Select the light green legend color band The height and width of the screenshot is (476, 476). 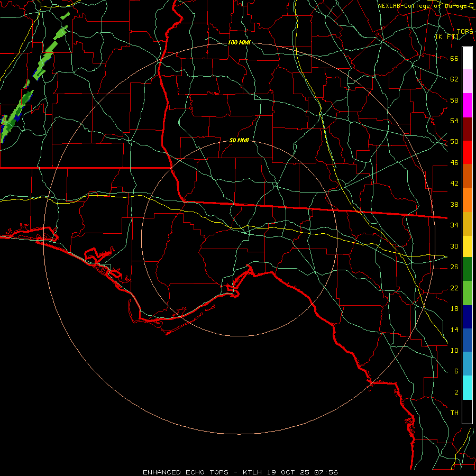tap(467, 293)
